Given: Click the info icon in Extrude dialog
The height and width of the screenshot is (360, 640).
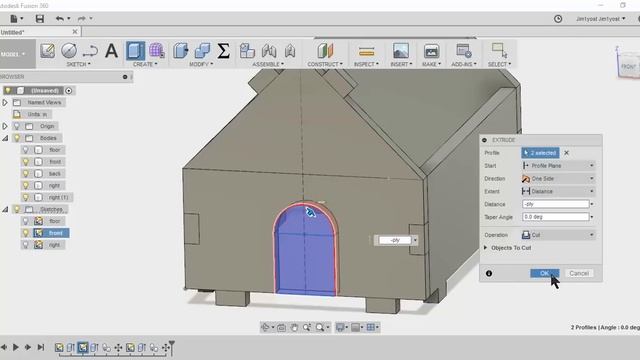Looking at the screenshot, I should point(489,273).
